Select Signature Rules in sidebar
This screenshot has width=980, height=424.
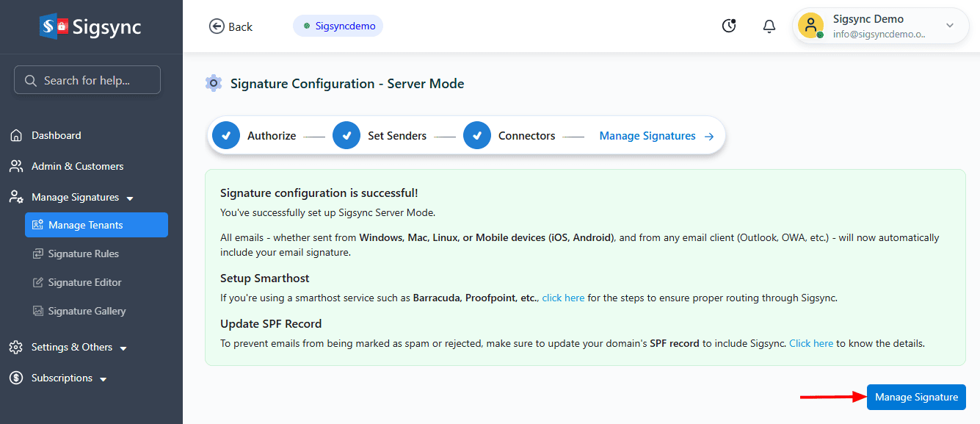83,254
